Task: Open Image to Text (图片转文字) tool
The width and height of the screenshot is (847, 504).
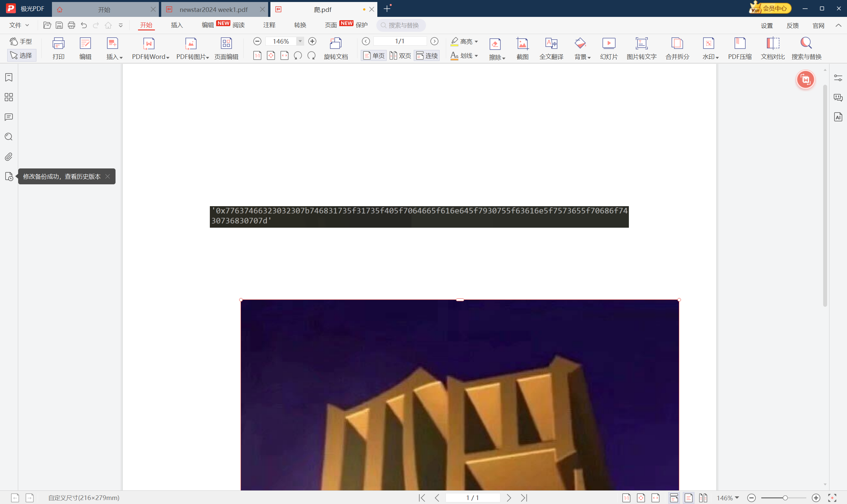Action: [x=641, y=49]
